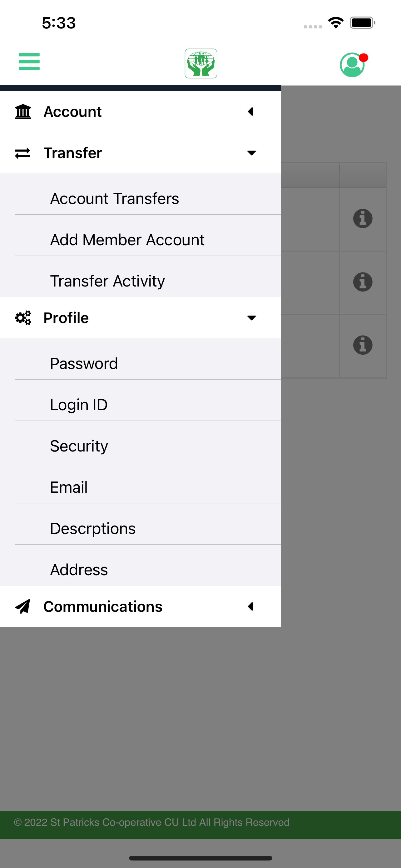Click the Profile gears icon
The height and width of the screenshot is (868, 401).
tap(23, 318)
